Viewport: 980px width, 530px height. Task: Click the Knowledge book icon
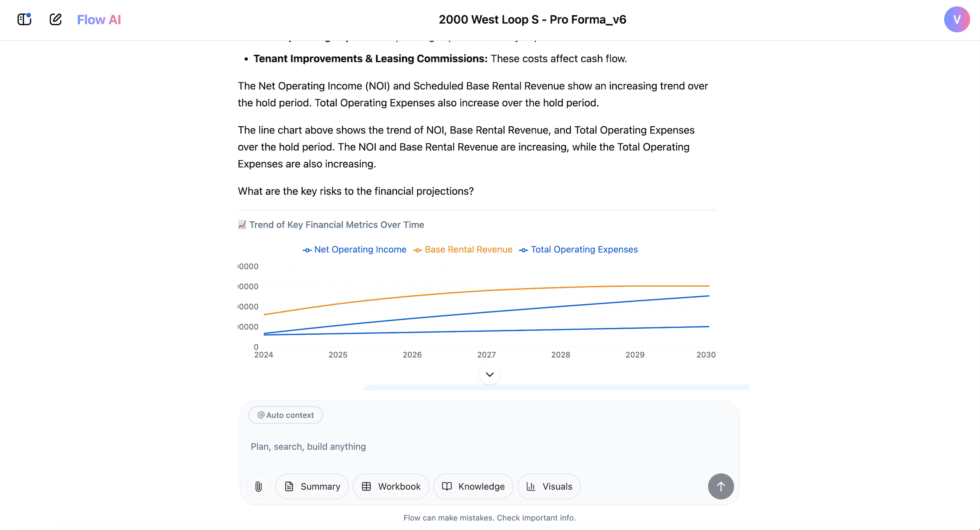point(447,486)
